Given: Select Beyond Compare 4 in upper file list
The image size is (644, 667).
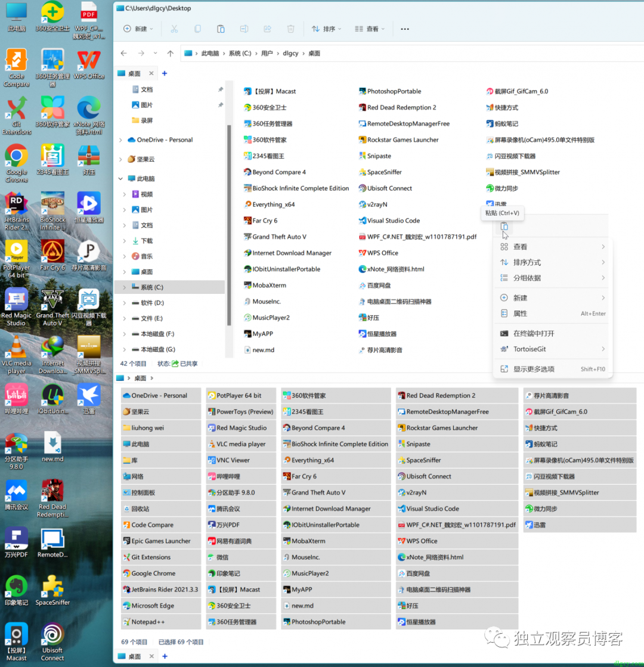Looking at the screenshot, I should [274, 172].
